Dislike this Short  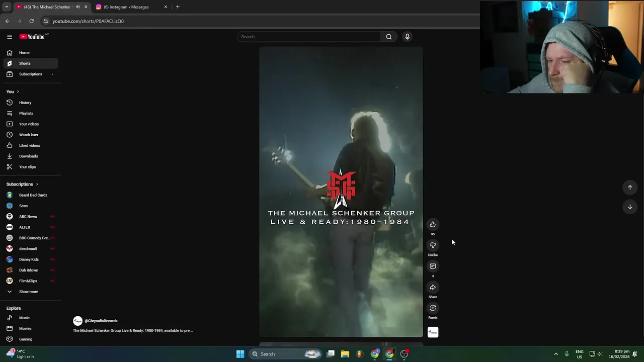(x=433, y=245)
